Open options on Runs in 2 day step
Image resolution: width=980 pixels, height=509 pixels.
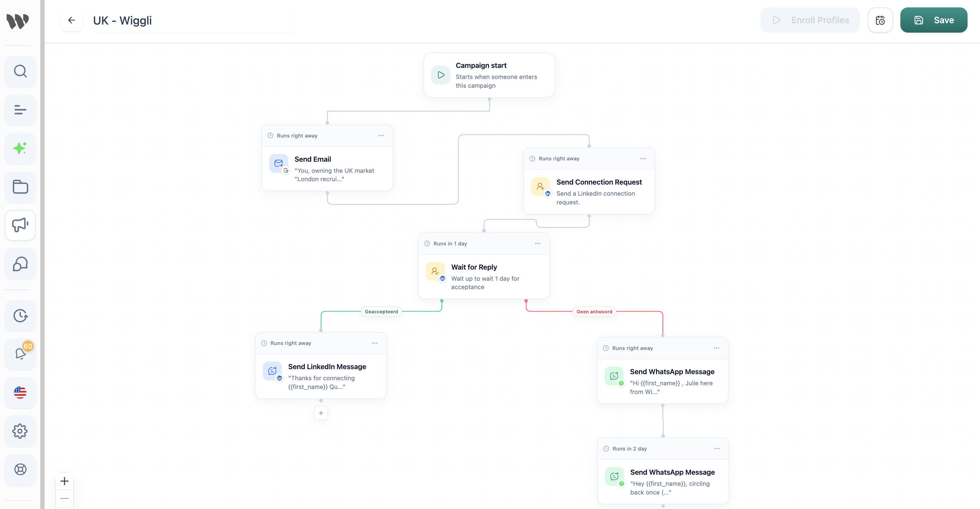(x=717, y=448)
